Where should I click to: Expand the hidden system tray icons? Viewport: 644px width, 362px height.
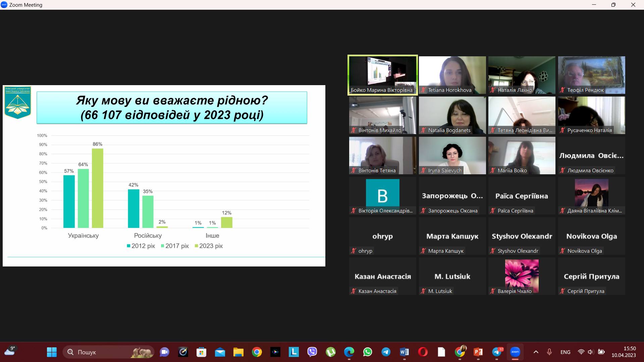pos(536,352)
